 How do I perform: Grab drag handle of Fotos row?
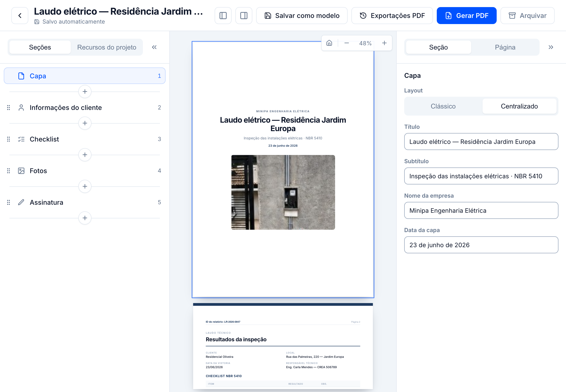click(8, 171)
